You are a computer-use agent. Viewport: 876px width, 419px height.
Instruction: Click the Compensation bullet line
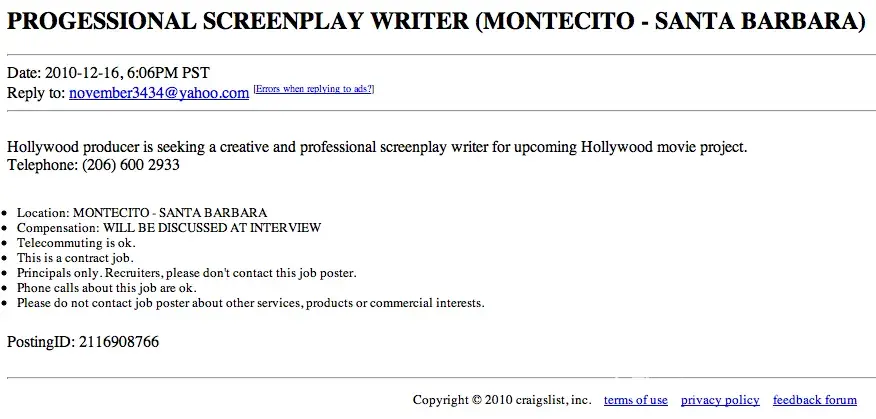[169, 228]
